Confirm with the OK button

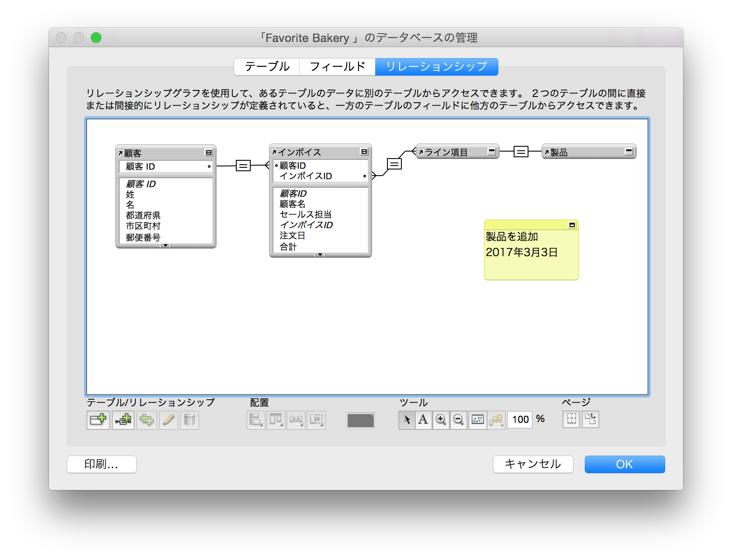[625, 464]
